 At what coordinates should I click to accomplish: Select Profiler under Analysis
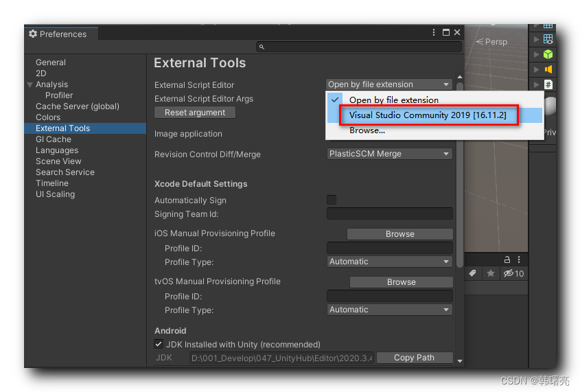[x=59, y=95]
